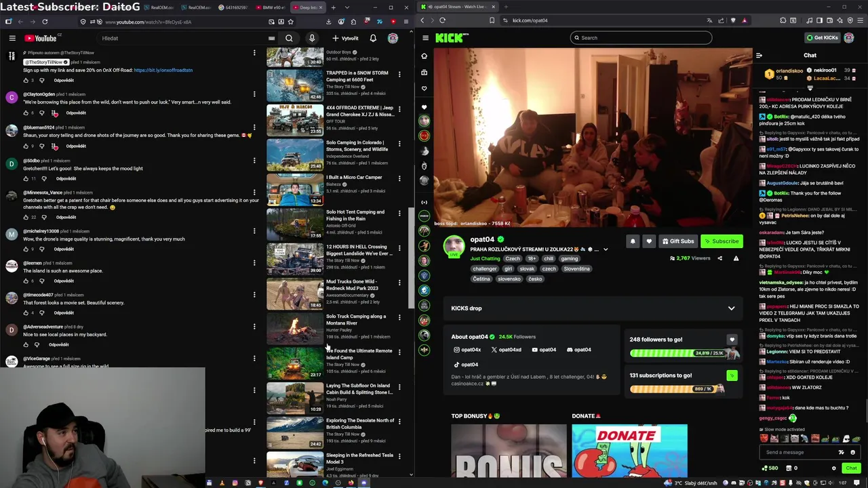Image resolution: width=868 pixels, height=488 pixels.
Task: Switch to the 6431692597 browser tab
Action: (x=235, y=7)
